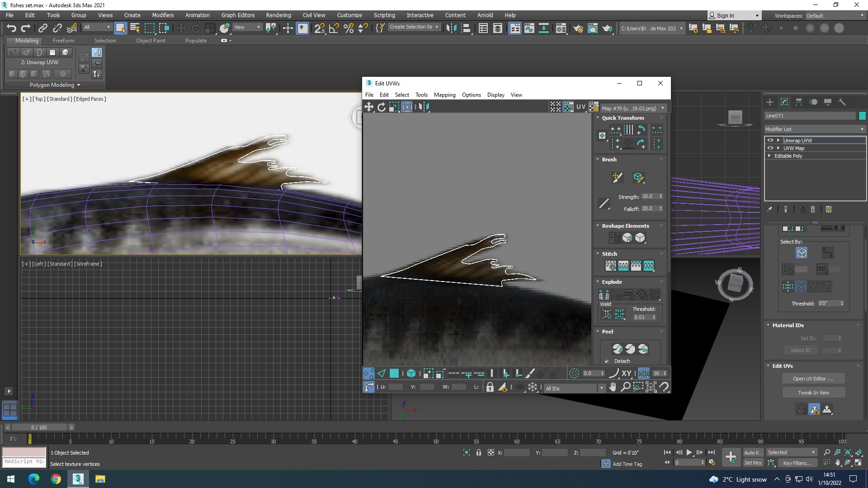
Task: Select the Paint Move brush icon
Action: [617, 177]
